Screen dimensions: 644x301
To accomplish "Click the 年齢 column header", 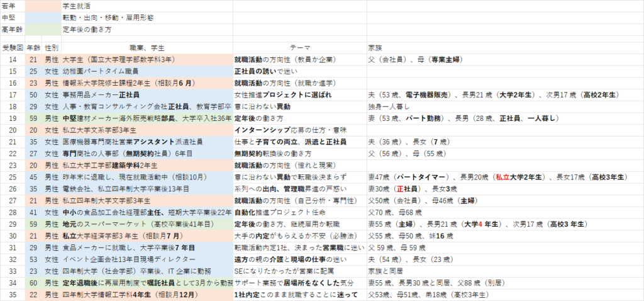I will (x=34, y=47).
